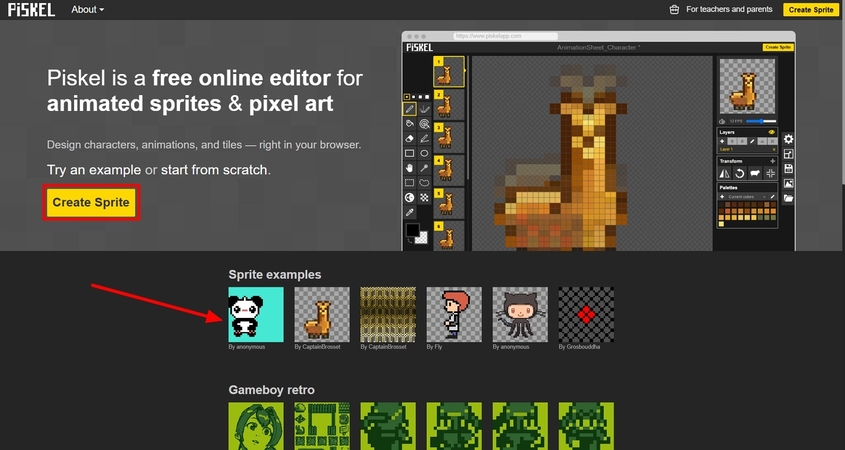
Task: Click the Import folder icon
Action: pos(788,198)
